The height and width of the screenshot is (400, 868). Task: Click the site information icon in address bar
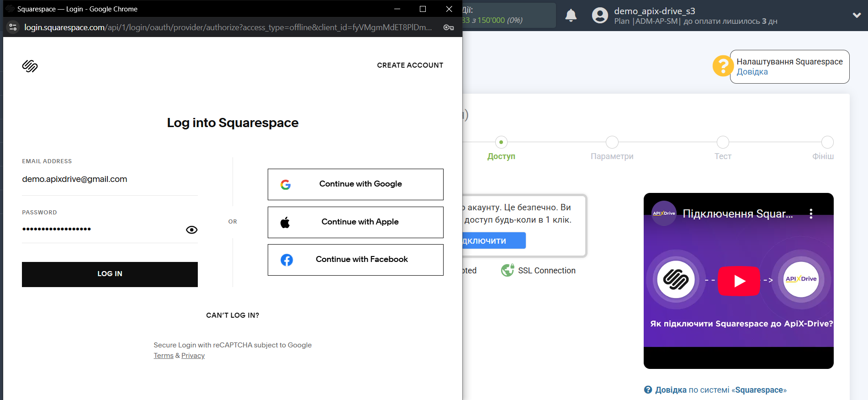(13, 27)
